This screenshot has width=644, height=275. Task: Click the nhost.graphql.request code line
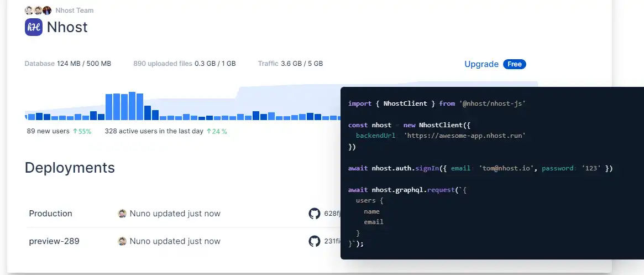pyautogui.click(x=408, y=190)
